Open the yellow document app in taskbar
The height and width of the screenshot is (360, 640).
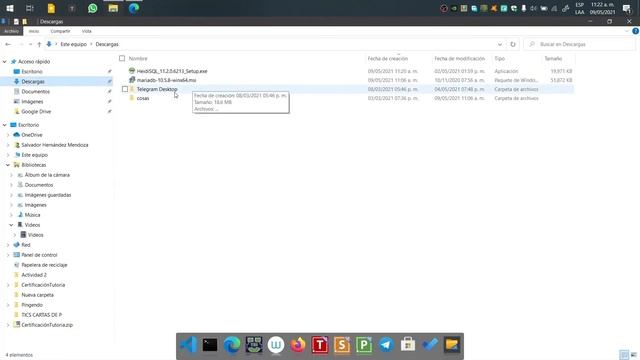pos(51,8)
